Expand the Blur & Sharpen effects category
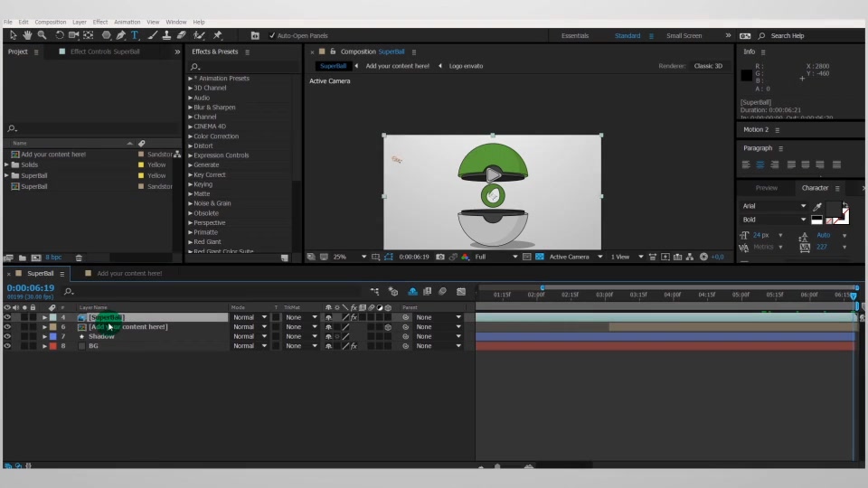 (x=191, y=108)
